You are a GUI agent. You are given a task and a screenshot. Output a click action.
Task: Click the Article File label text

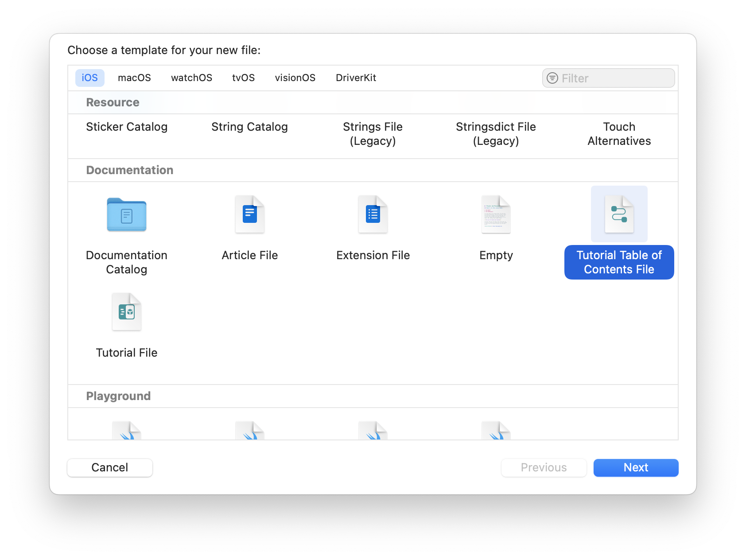(250, 255)
